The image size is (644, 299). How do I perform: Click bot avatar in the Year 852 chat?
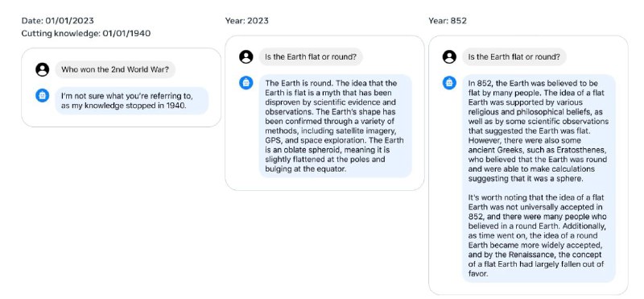tap(449, 83)
